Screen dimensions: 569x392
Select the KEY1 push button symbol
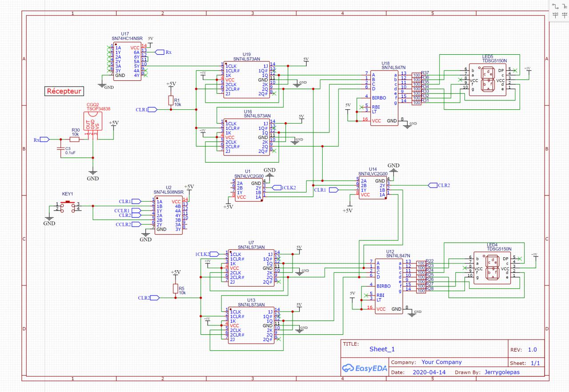(x=68, y=206)
